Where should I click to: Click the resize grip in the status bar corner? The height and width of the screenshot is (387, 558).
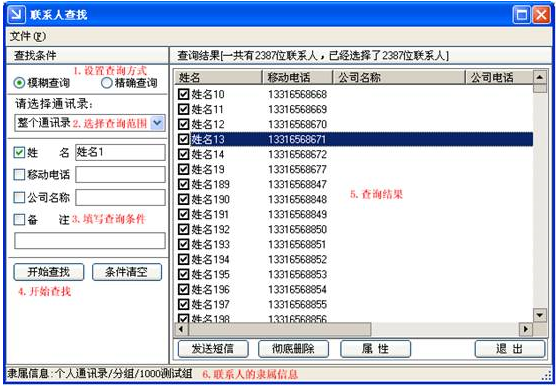[547, 376]
